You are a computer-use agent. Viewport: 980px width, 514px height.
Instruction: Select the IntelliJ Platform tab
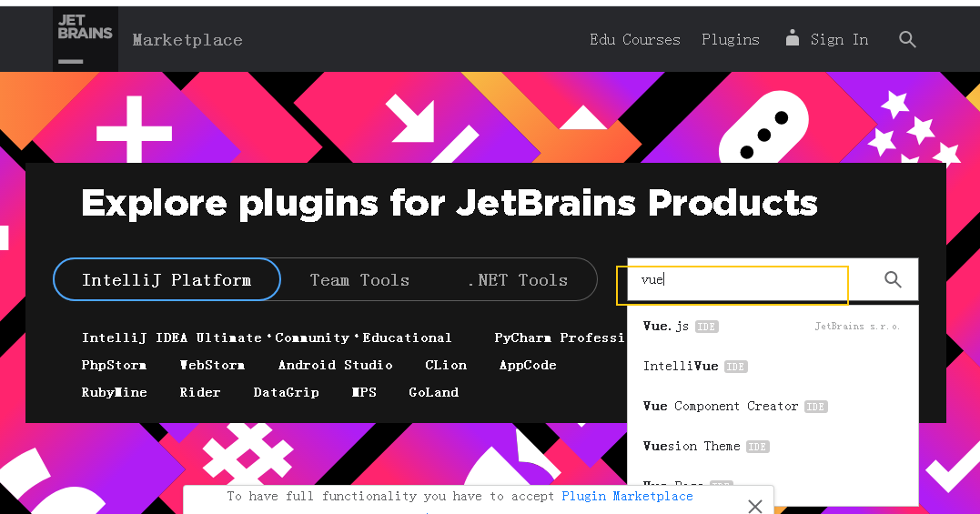click(x=167, y=279)
